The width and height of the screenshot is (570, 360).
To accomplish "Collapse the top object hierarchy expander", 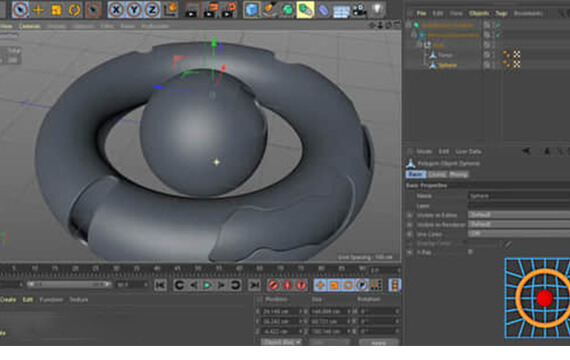I will point(408,25).
